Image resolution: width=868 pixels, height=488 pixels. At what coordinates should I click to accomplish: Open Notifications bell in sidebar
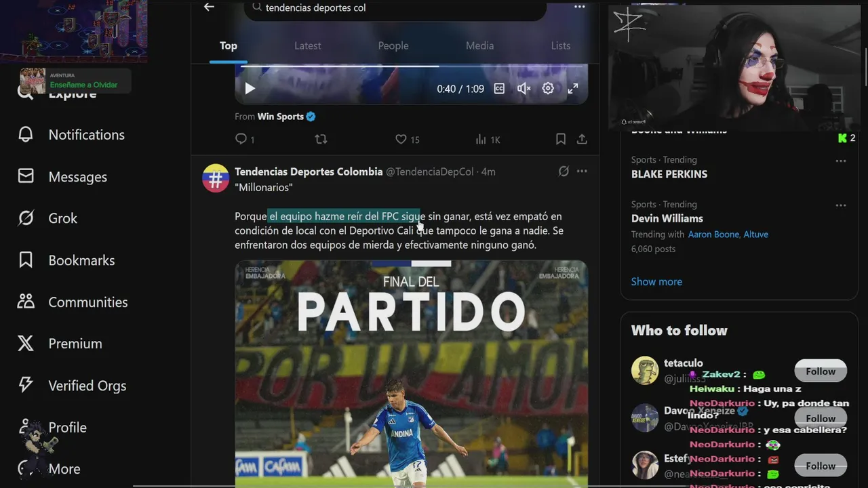[x=71, y=135]
